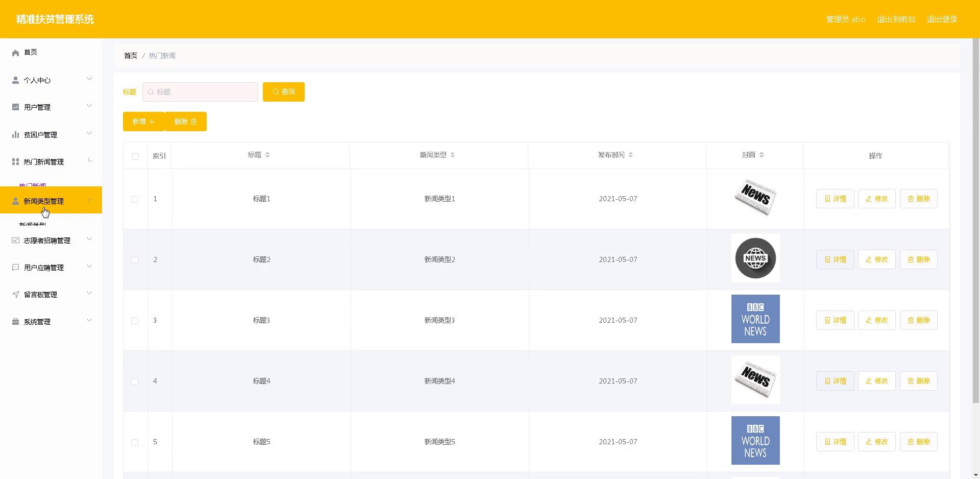This screenshot has width=980, height=479.
Task: Sort table by 标题 column arrows
Action: [267, 155]
